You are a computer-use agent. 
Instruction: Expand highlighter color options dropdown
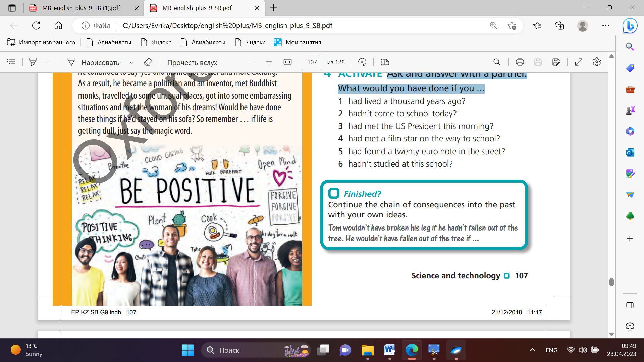47,62
